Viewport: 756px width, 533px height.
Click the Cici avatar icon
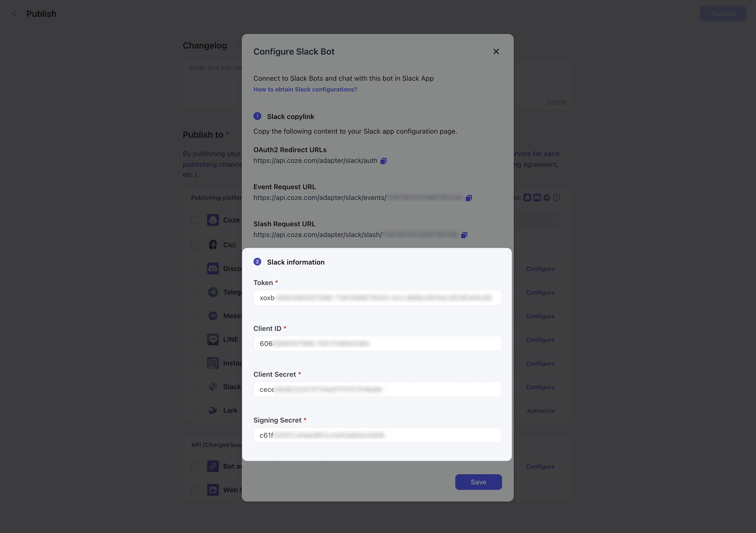pos(213,245)
